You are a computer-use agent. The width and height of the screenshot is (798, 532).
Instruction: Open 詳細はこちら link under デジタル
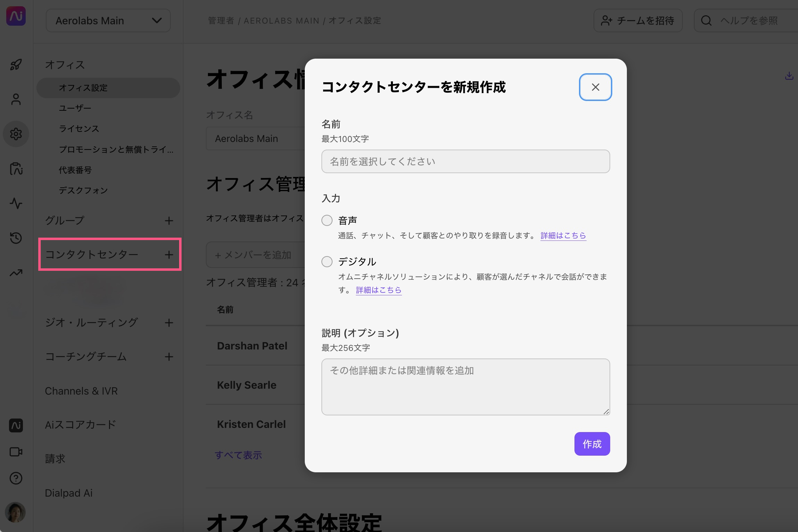tap(379, 290)
